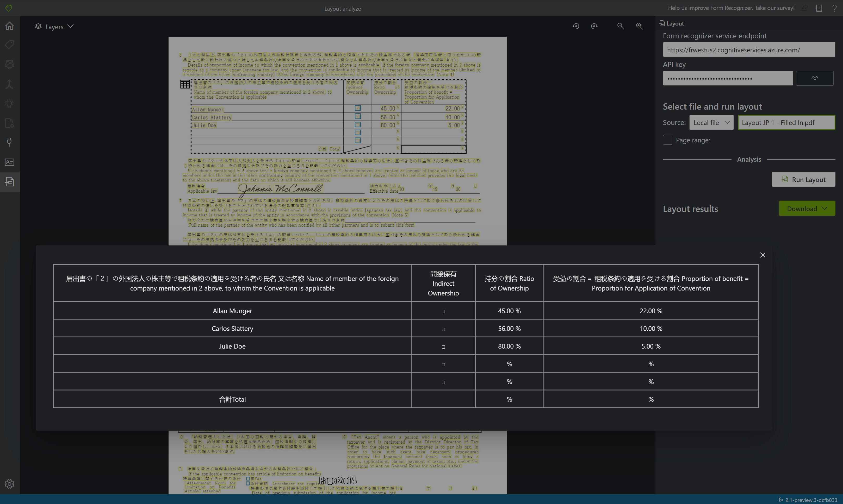Select the Local file source dropdown
The image size is (843, 504).
(x=711, y=122)
